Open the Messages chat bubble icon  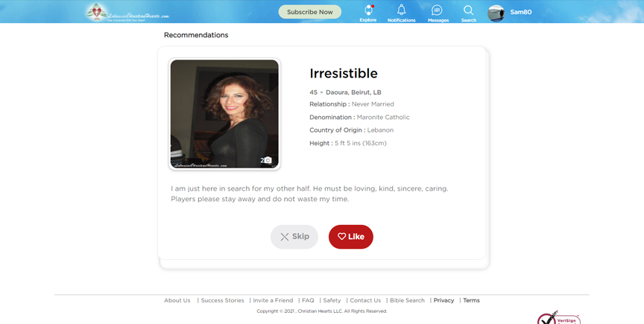[437, 10]
